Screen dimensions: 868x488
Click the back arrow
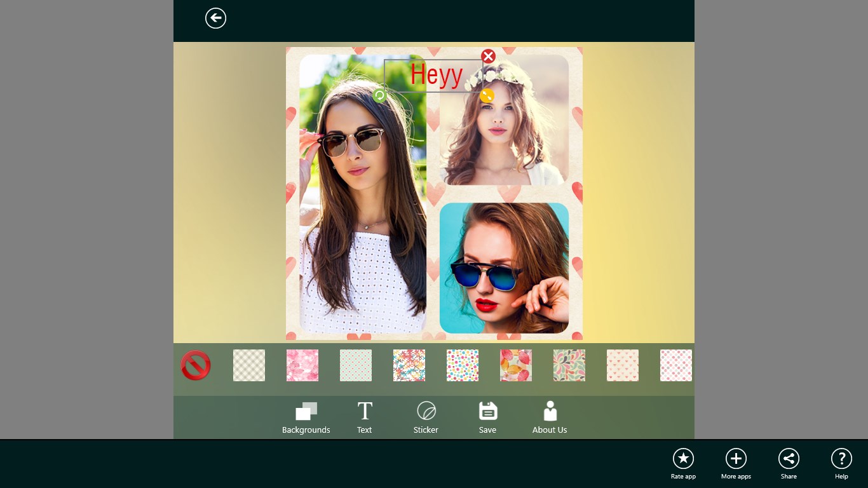215,18
